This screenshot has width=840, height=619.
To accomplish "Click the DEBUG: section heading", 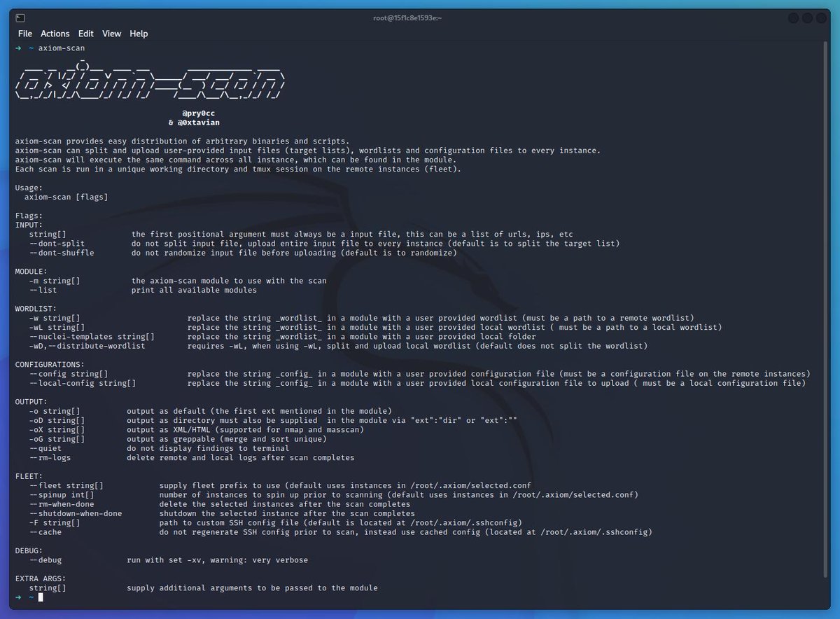I will [x=29, y=550].
